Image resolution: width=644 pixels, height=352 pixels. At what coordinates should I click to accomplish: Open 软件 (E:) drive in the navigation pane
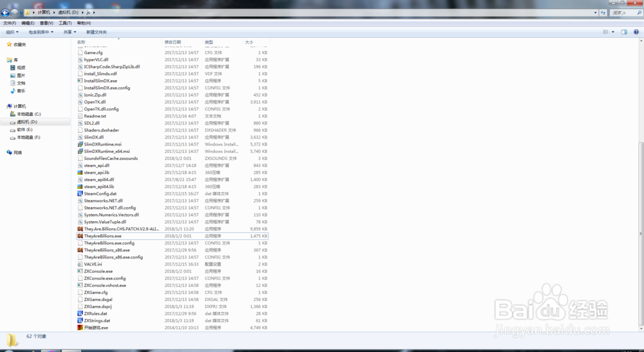24,130
